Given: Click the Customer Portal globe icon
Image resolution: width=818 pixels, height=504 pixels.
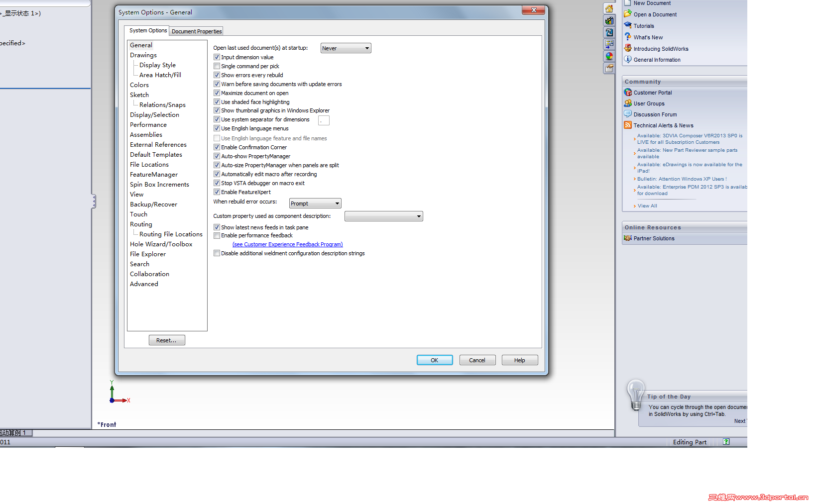Looking at the screenshot, I should (x=628, y=92).
